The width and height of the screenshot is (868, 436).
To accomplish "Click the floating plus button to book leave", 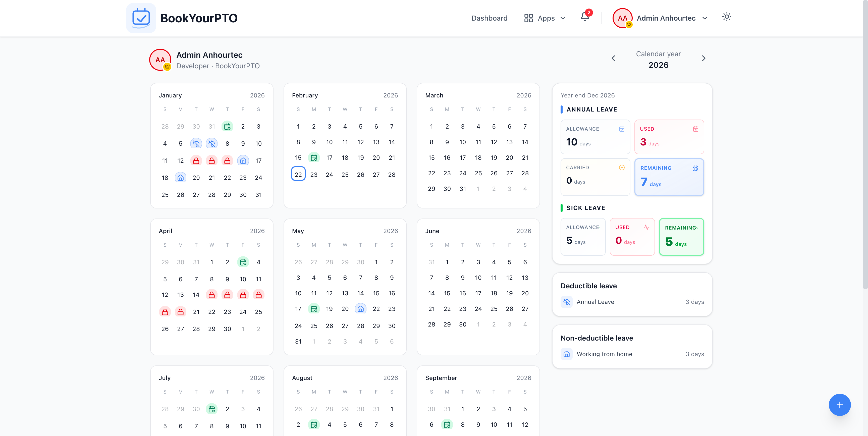I will [x=840, y=405].
